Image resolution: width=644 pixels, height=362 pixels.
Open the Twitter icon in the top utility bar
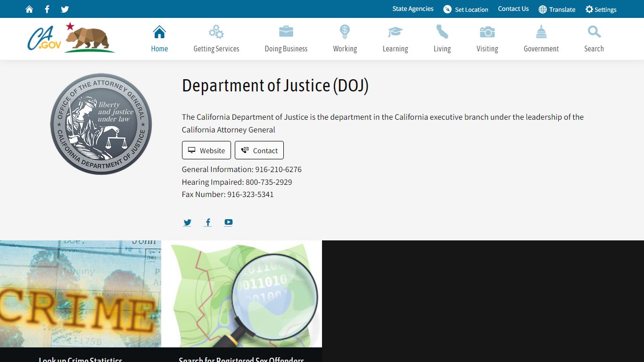65,9
